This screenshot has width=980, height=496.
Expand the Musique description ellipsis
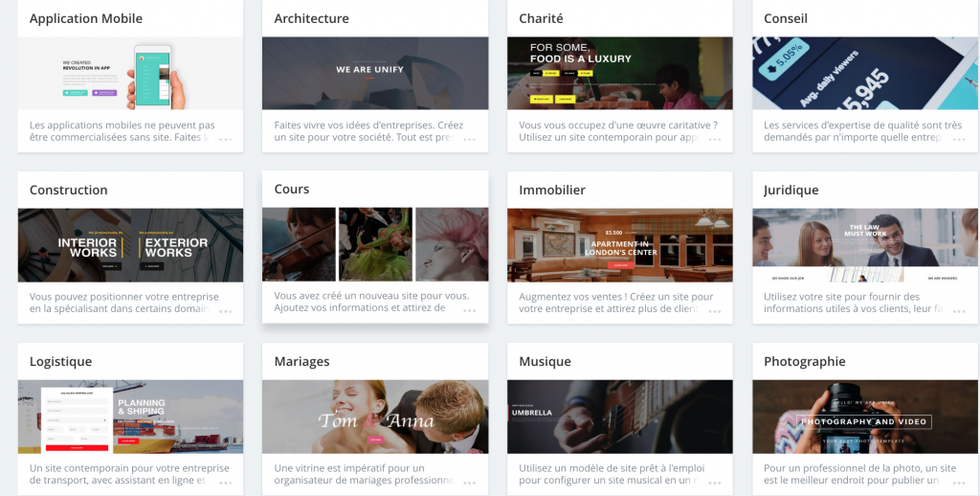[714, 483]
